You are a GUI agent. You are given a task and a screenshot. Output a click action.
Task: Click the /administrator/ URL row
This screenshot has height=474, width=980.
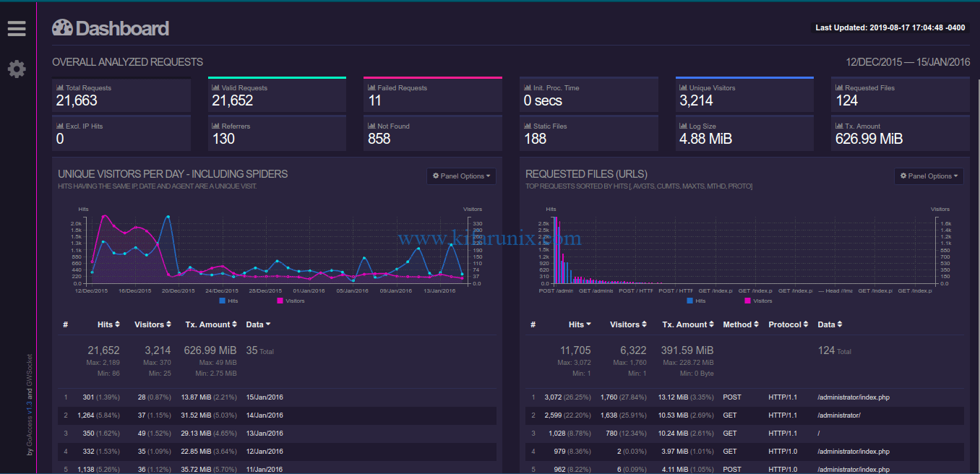point(744,415)
